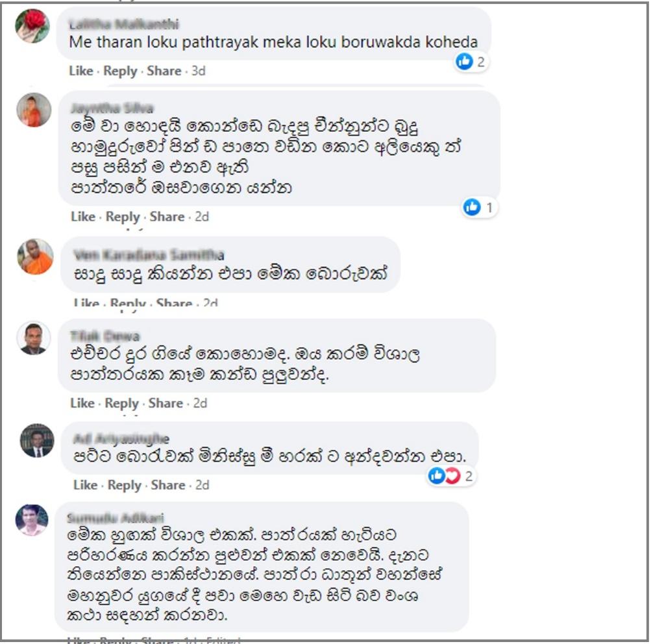Share Tilak Dewa's comment

pyautogui.click(x=166, y=402)
